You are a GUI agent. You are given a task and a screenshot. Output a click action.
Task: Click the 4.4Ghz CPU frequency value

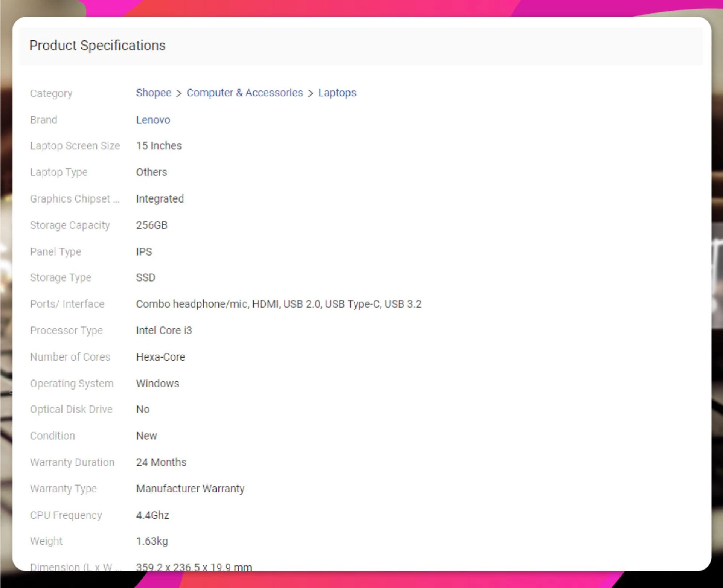153,515
